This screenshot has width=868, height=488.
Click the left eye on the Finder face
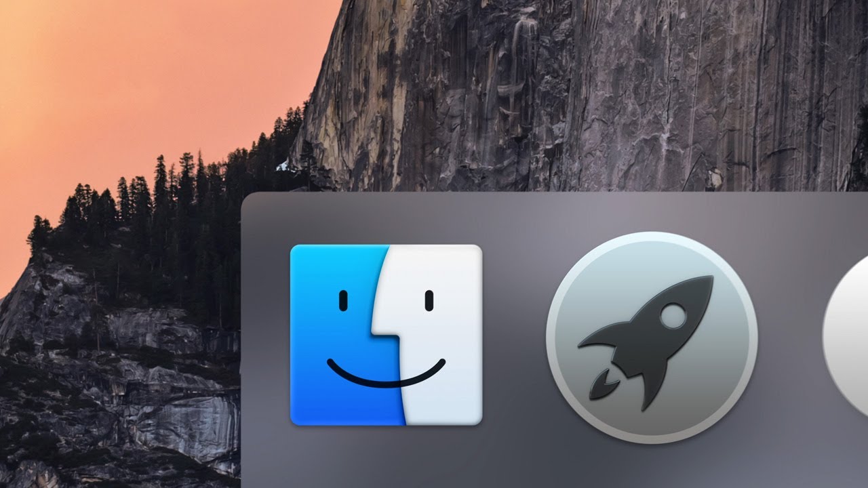pyautogui.click(x=343, y=300)
